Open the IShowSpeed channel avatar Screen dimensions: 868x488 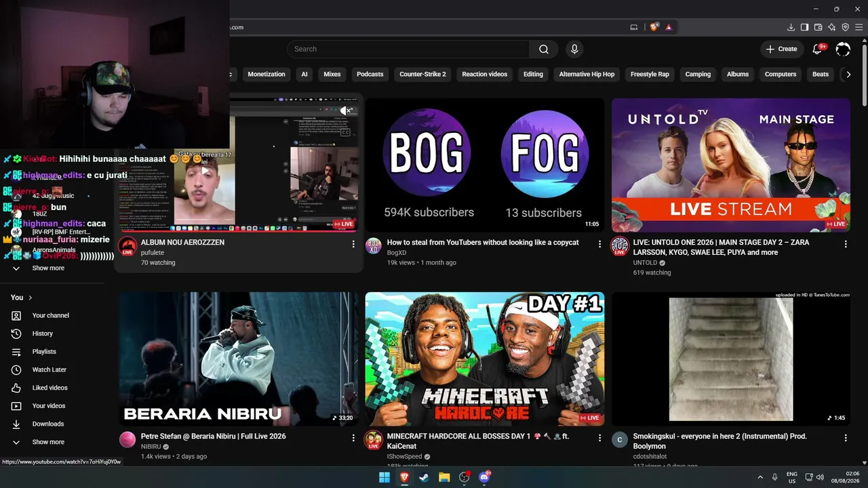(x=374, y=441)
